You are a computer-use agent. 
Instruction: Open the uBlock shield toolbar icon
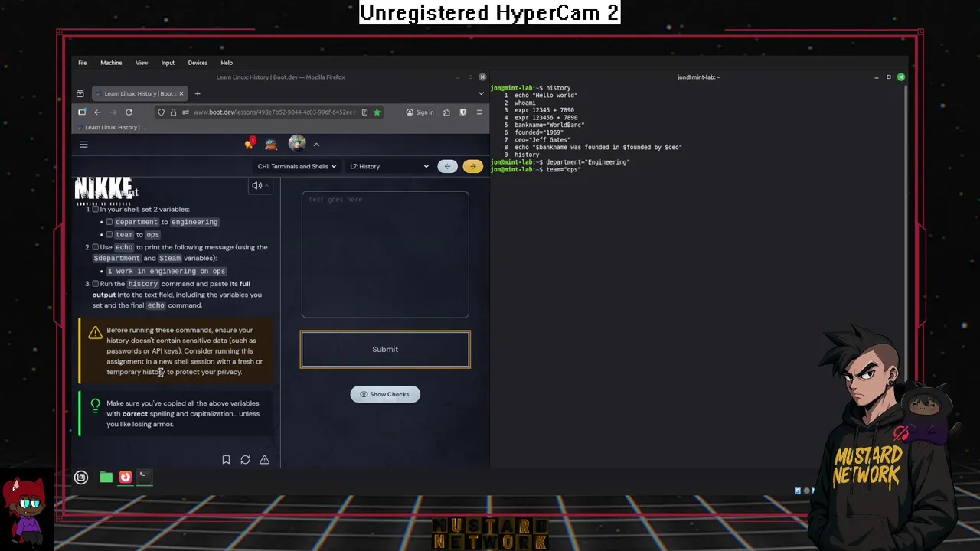[x=462, y=112]
